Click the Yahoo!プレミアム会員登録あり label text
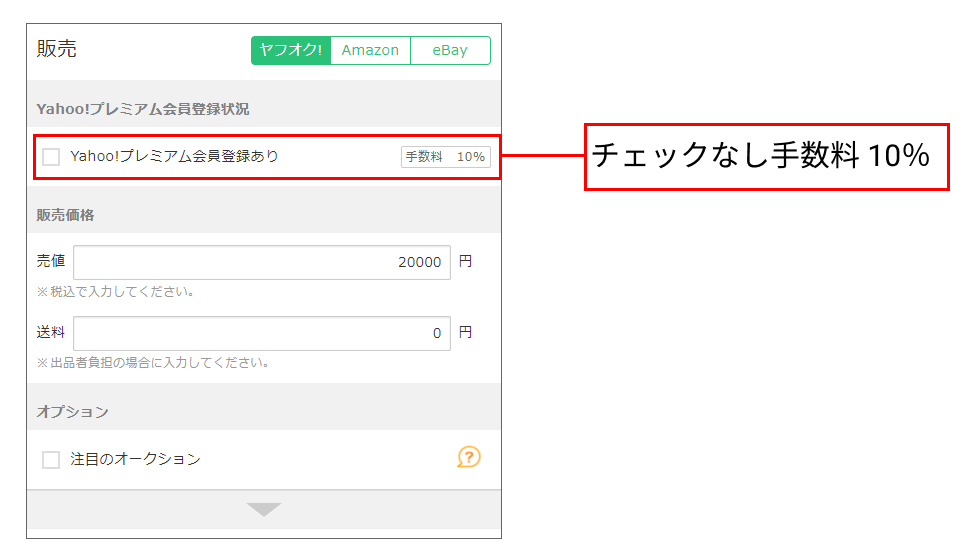Screen dimensions: 968x550 tap(174, 157)
